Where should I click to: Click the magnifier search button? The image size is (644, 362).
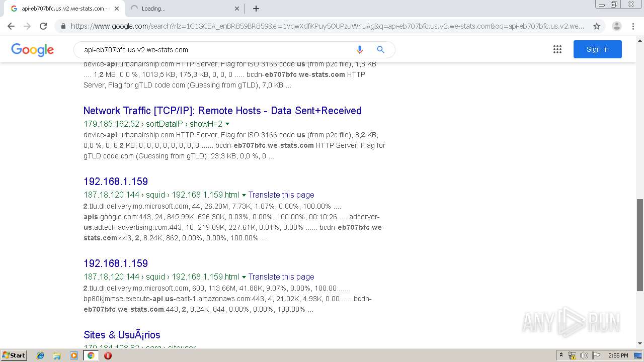tap(380, 49)
